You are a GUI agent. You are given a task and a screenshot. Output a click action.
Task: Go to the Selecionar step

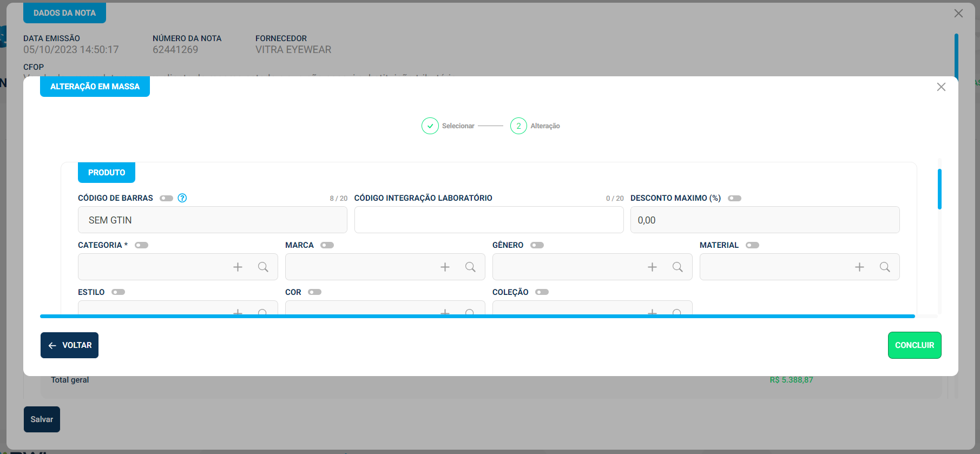430,126
